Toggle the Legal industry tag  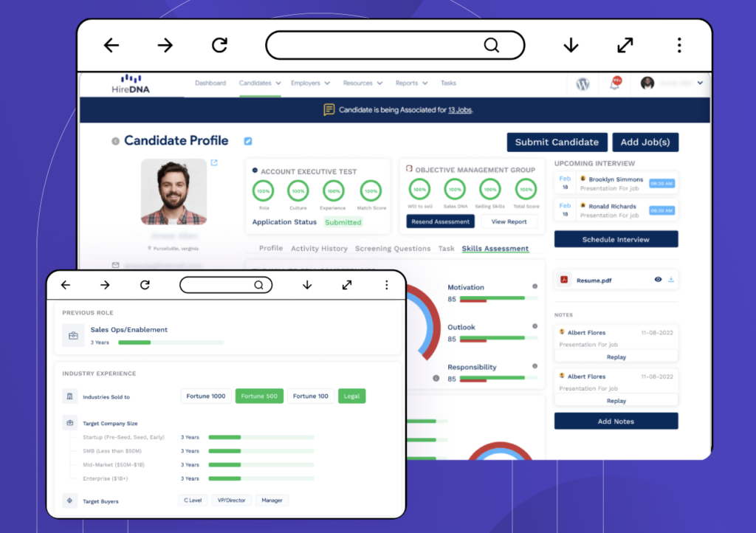click(351, 396)
